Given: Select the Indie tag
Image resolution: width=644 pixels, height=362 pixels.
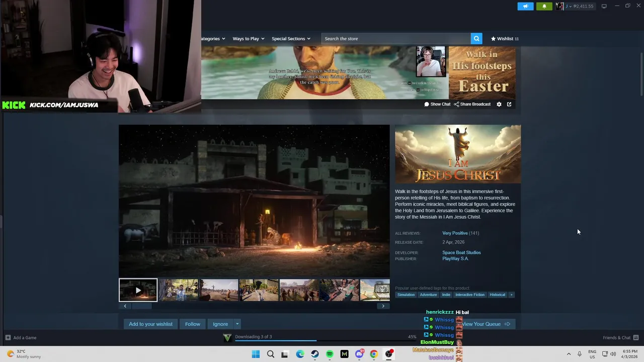Looking at the screenshot, I should [x=446, y=295].
